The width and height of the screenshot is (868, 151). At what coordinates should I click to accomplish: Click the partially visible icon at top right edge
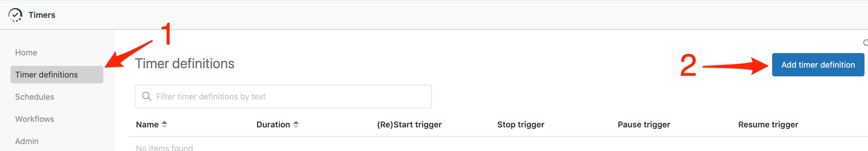pos(865,43)
